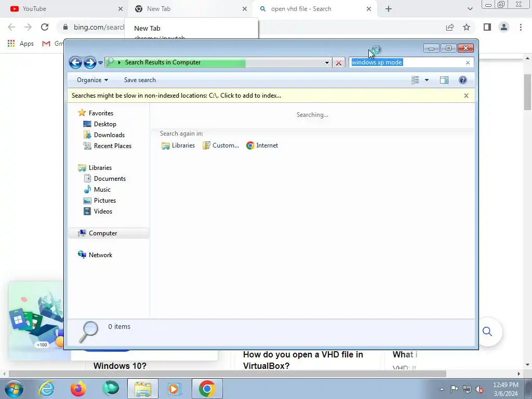Dismiss the yellow indexing info bar
This screenshot has height=399, width=532.
[x=466, y=96]
